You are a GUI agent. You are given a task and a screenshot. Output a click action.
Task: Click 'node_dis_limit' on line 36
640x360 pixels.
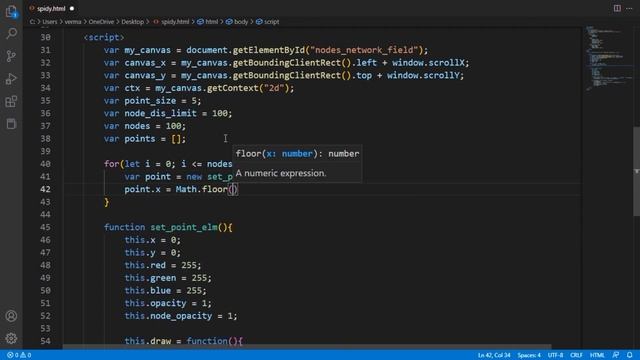pyautogui.click(x=160, y=113)
